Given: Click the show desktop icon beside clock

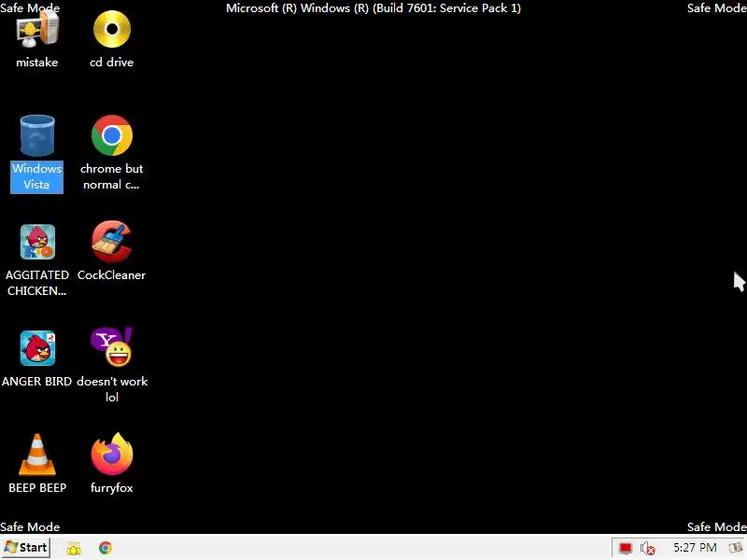Looking at the screenshot, I should (737, 548).
